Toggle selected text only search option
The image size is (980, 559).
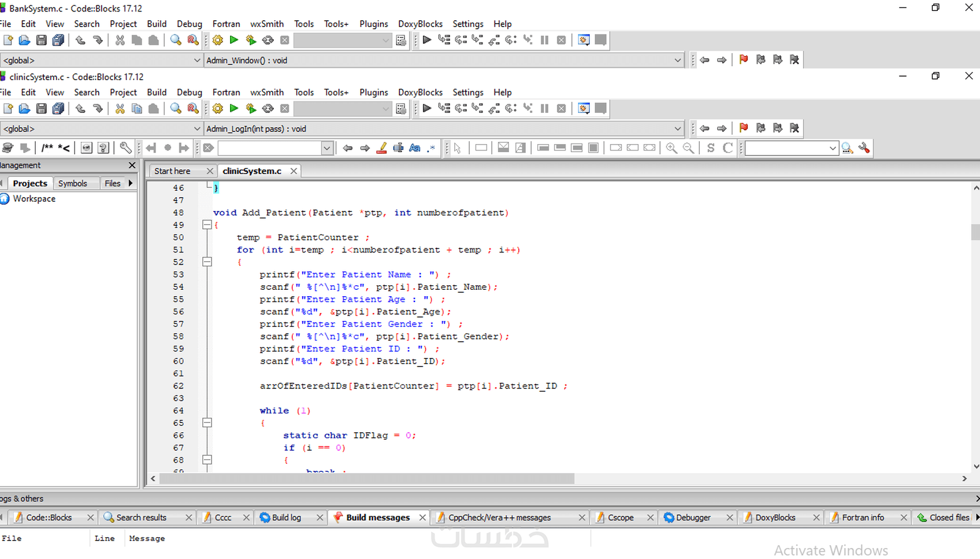click(398, 148)
